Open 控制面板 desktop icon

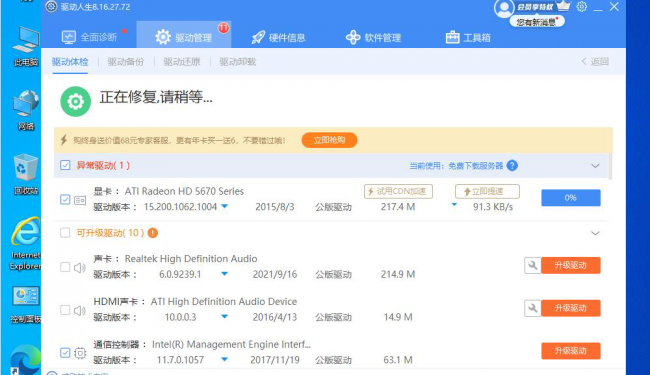(26, 305)
